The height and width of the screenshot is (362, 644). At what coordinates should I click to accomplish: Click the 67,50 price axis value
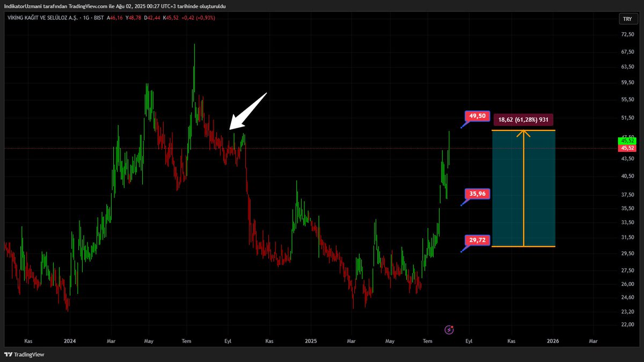[x=627, y=52]
